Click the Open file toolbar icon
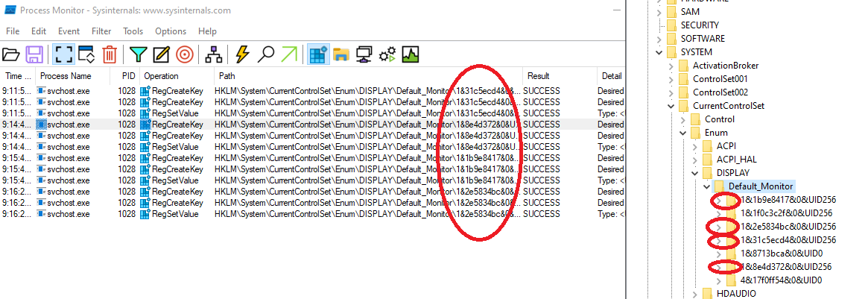This screenshot has width=868, height=299. (11, 54)
